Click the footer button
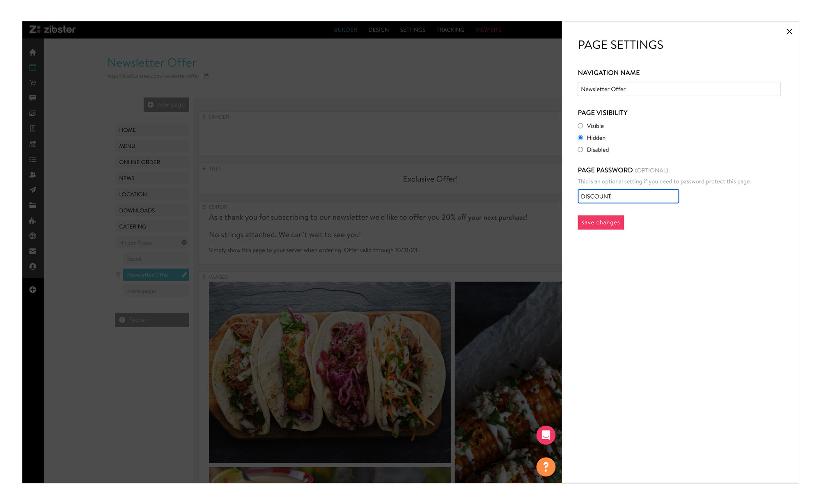821x504 pixels. click(x=152, y=320)
